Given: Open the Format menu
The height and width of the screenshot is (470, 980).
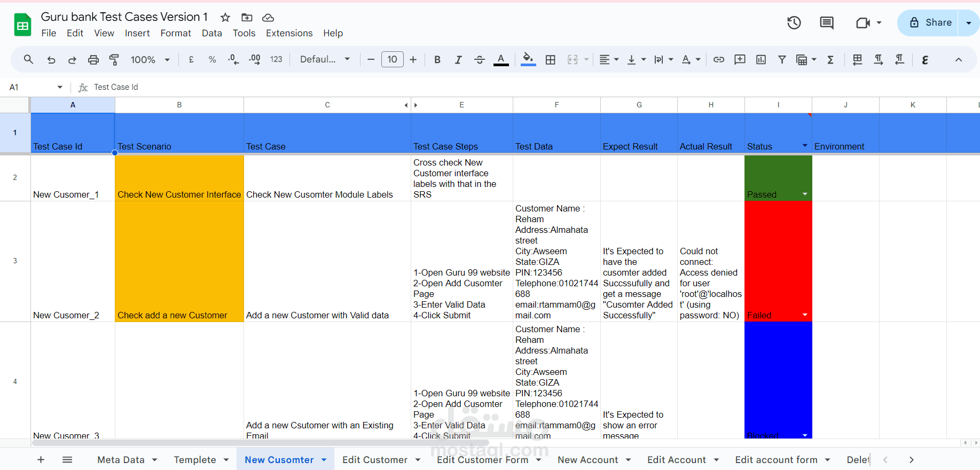Looking at the screenshot, I should pos(176,33).
